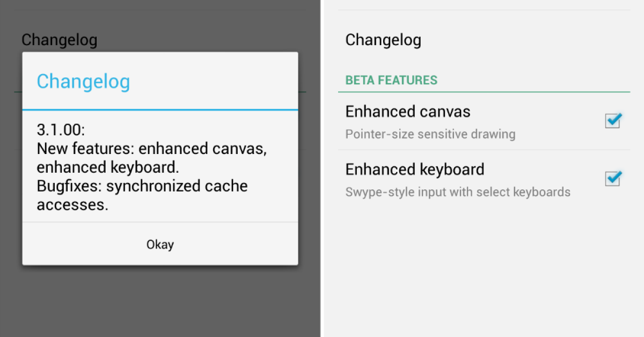Image resolution: width=644 pixels, height=337 pixels.
Task: Toggle the Enhanced keyboard checkbox
Action: [x=612, y=178]
